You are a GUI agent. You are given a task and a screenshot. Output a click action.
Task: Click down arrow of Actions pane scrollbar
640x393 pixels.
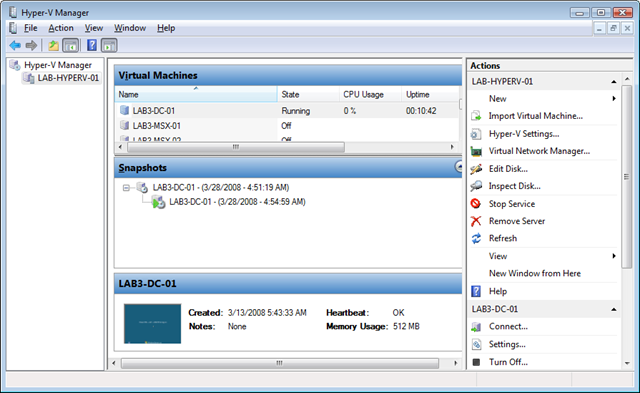pyautogui.click(x=627, y=363)
